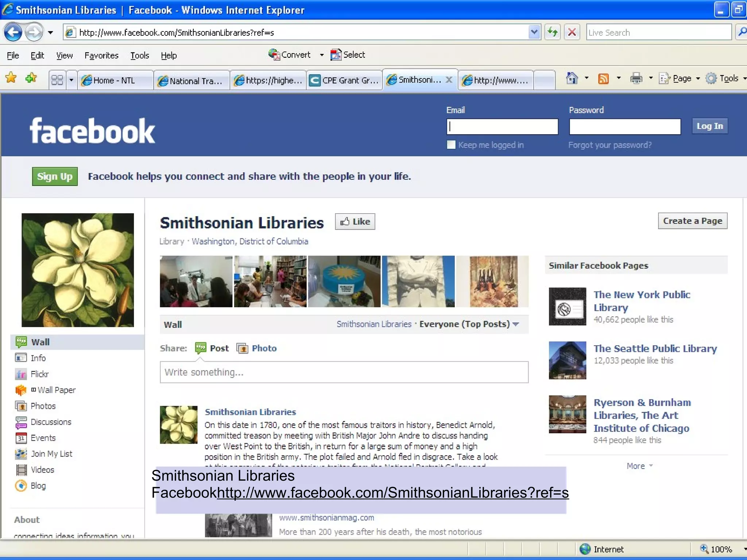
Task: Toggle Keep me logged in checkbox
Action: (451, 145)
